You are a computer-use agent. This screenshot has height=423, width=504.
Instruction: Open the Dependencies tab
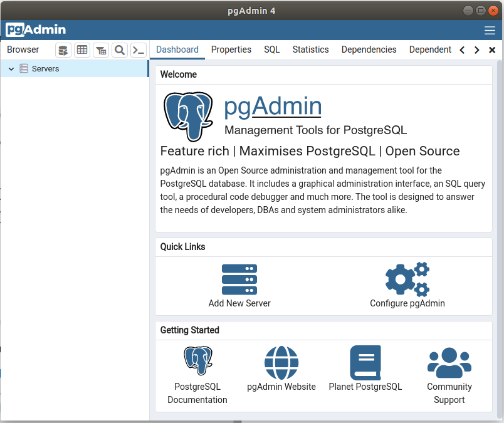[x=369, y=50]
